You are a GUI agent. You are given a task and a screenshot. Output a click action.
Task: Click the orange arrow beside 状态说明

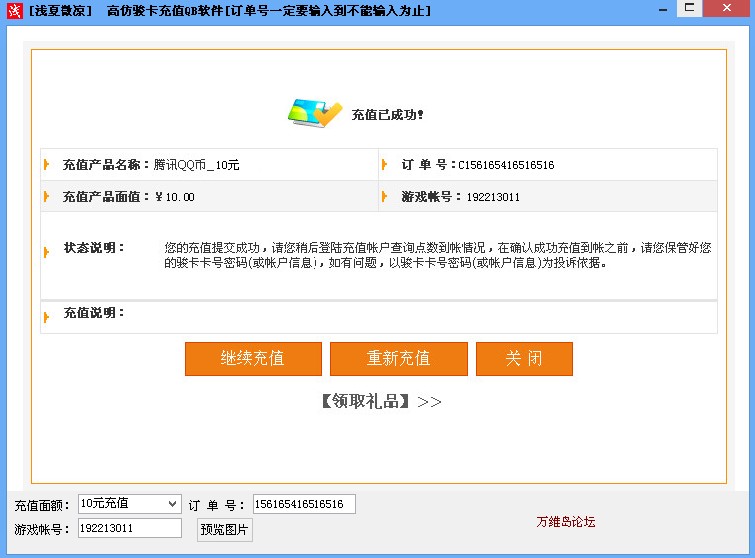(47, 252)
